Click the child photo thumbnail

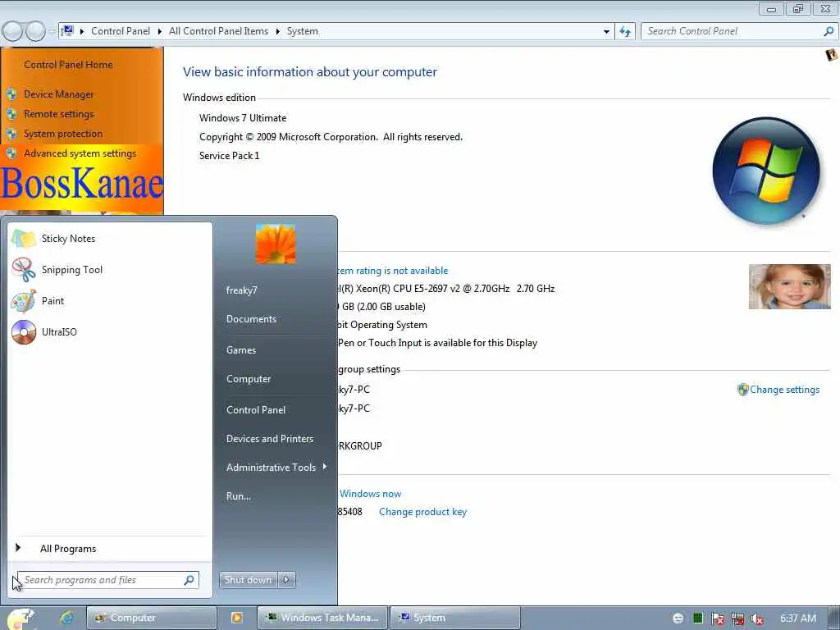tap(789, 286)
